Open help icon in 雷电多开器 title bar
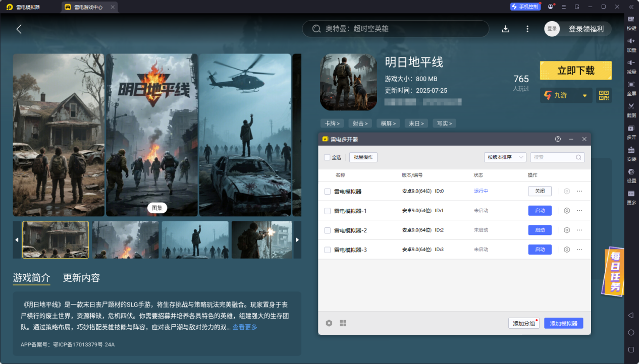639x364 pixels. (x=558, y=139)
